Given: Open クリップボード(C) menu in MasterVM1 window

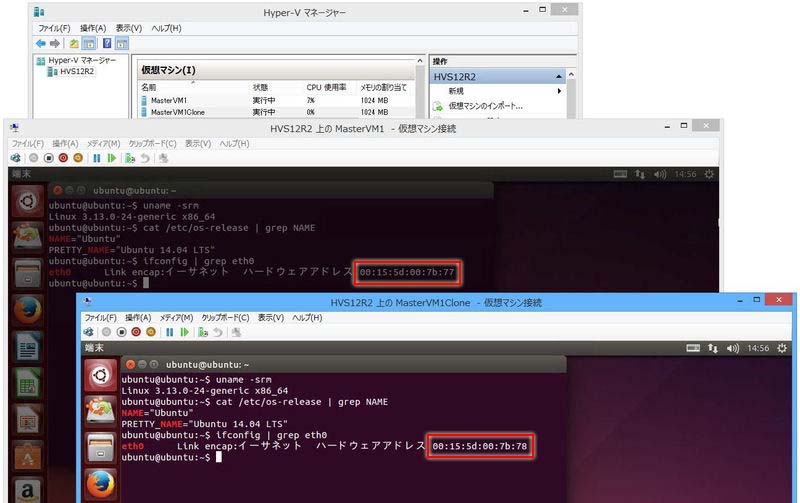Looking at the screenshot, I should [x=153, y=144].
